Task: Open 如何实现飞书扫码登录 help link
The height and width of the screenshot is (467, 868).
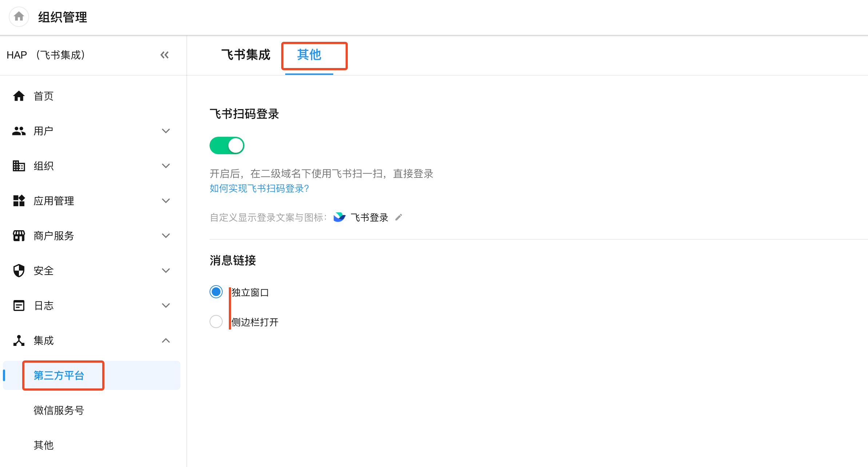Action: click(x=259, y=188)
